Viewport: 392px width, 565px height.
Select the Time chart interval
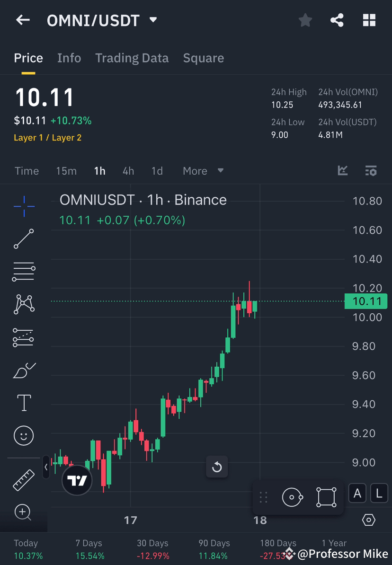click(x=27, y=171)
